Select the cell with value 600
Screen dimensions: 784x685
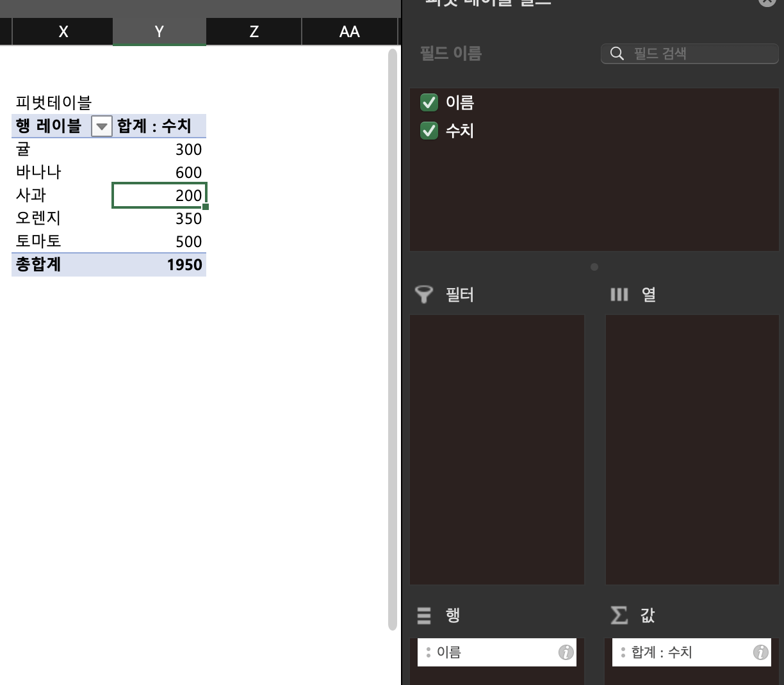pos(159,172)
